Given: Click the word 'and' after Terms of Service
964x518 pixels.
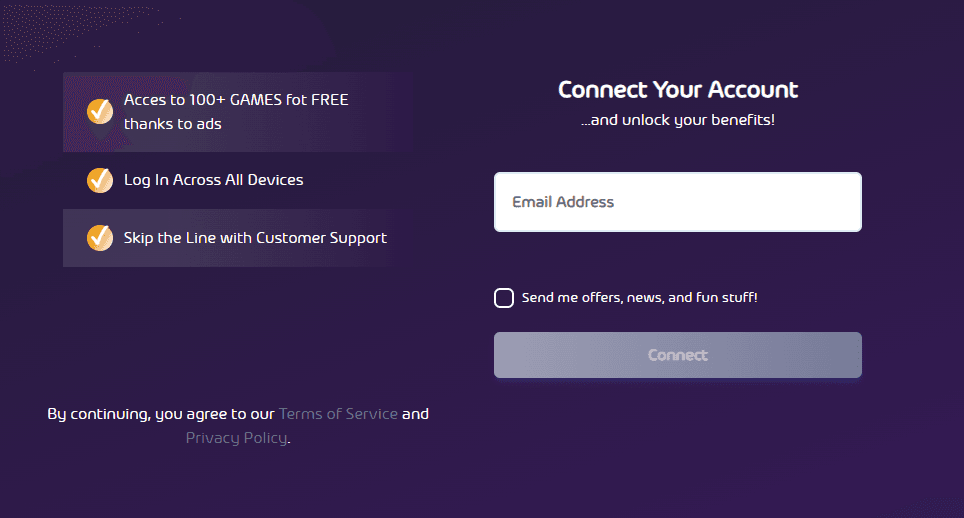Looking at the screenshot, I should point(415,414).
